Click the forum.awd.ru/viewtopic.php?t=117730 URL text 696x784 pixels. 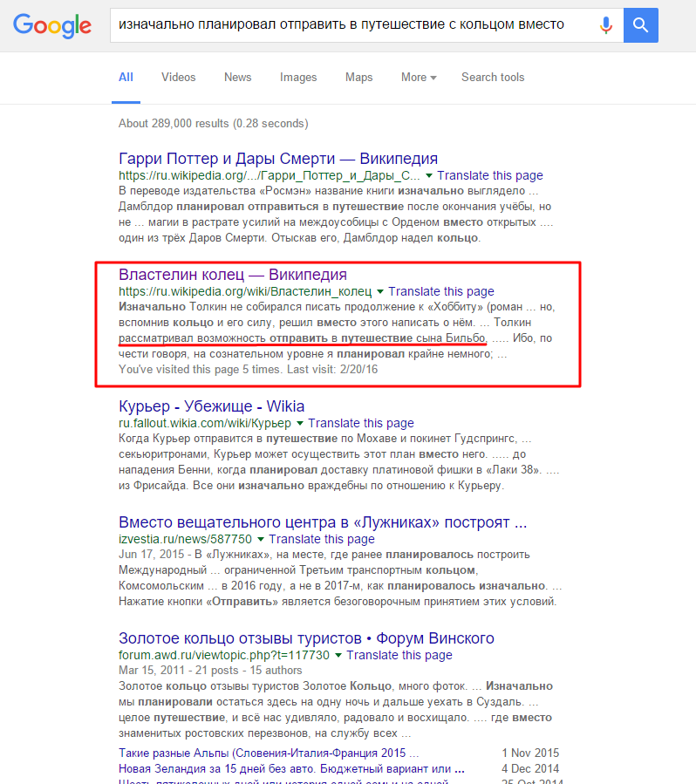coord(224,655)
